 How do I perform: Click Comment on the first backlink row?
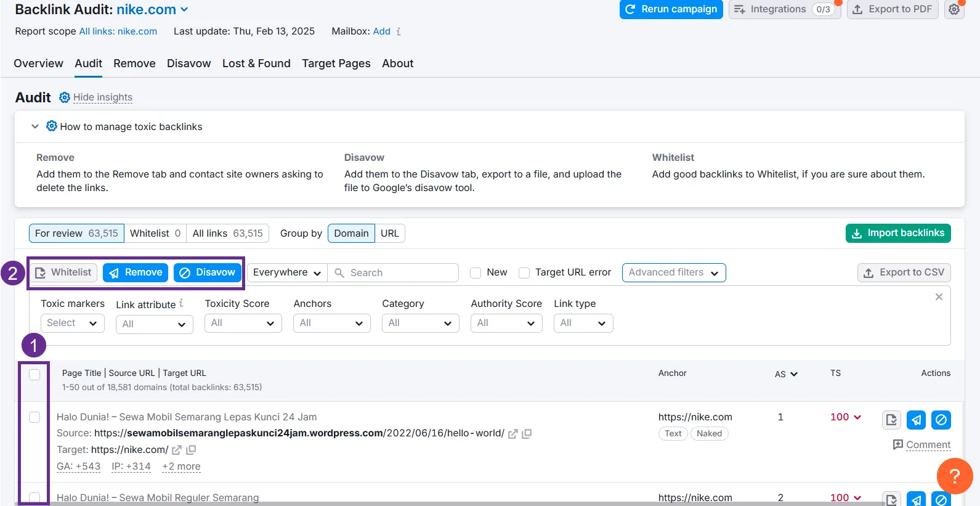click(x=921, y=445)
